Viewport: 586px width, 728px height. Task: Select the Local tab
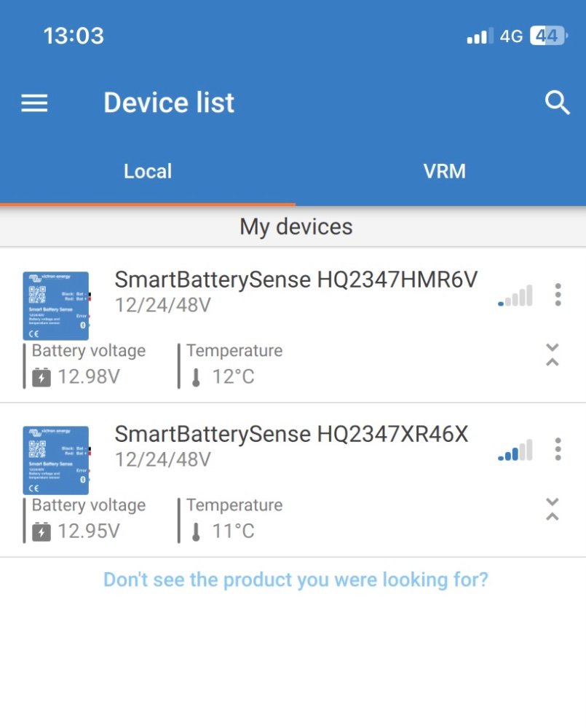click(148, 171)
